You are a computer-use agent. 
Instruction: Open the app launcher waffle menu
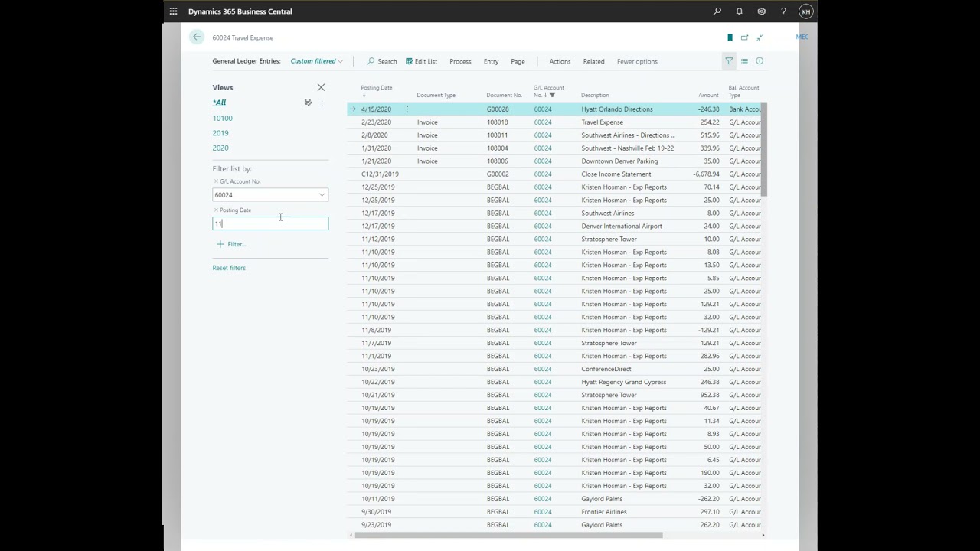[174, 11]
